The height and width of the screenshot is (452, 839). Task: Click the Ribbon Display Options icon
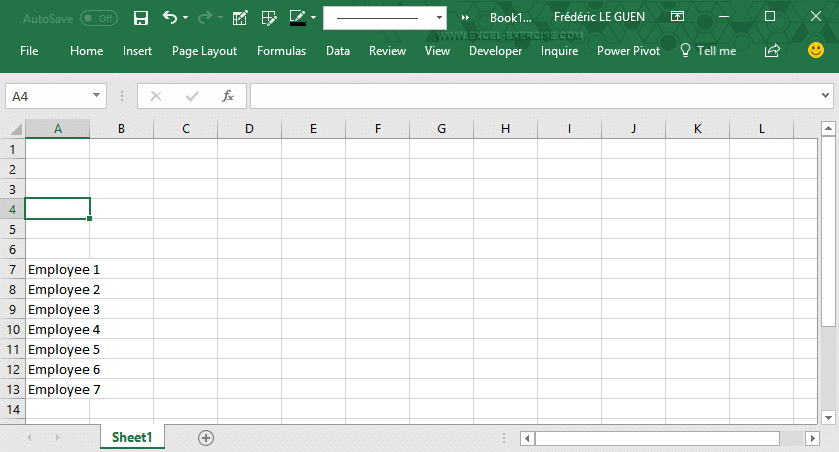coord(677,17)
